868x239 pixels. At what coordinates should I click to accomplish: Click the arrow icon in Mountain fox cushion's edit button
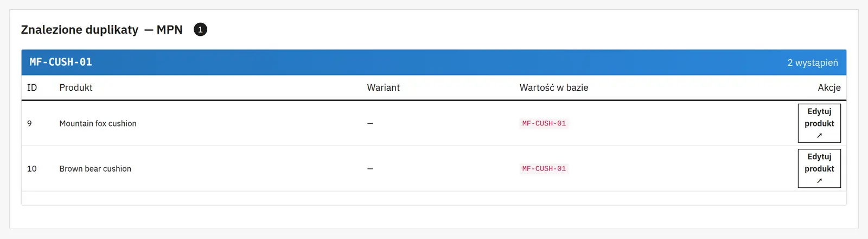point(819,136)
